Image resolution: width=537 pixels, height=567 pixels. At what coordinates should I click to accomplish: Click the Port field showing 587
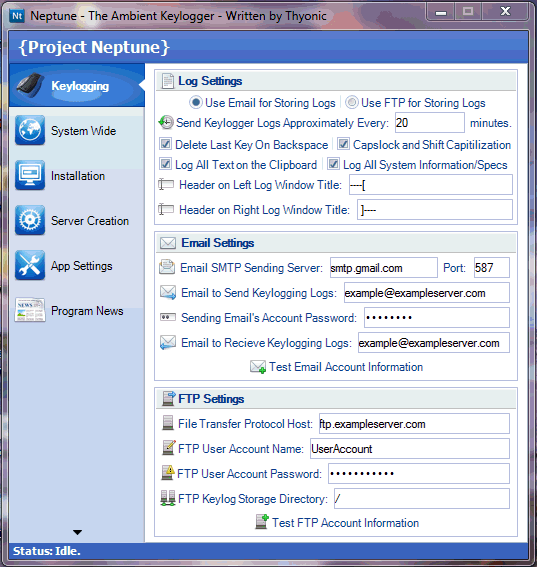pyautogui.click(x=492, y=268)
